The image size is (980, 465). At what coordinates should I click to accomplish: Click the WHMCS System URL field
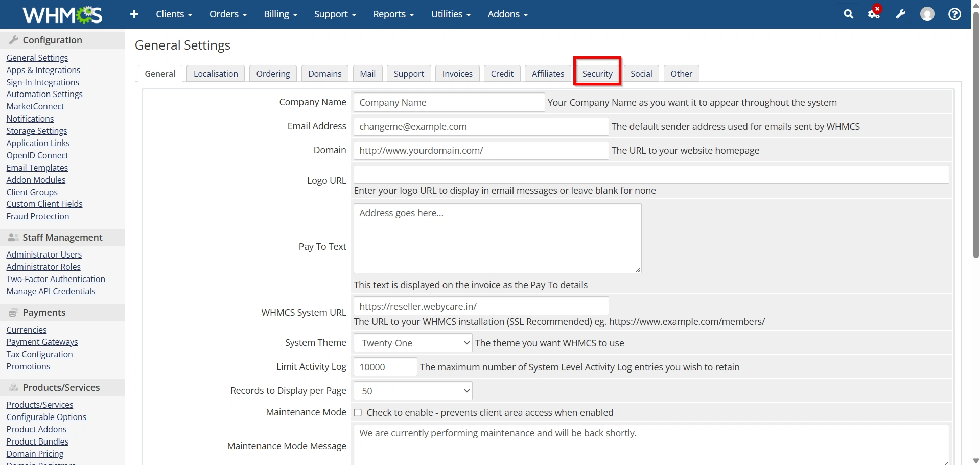[481, 306]
